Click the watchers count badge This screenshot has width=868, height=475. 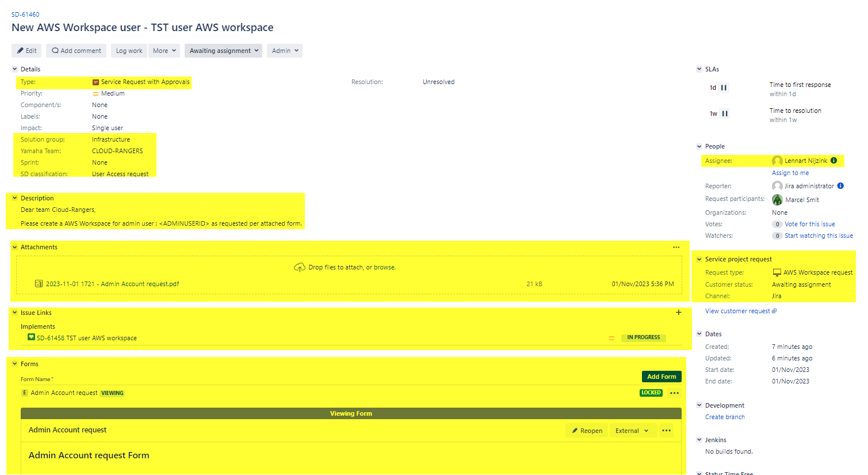coord(777,236)
